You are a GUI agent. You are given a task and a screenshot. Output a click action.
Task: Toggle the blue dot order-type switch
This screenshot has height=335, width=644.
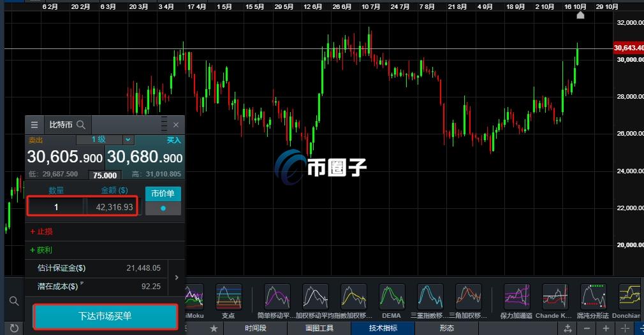pos(163,208)
